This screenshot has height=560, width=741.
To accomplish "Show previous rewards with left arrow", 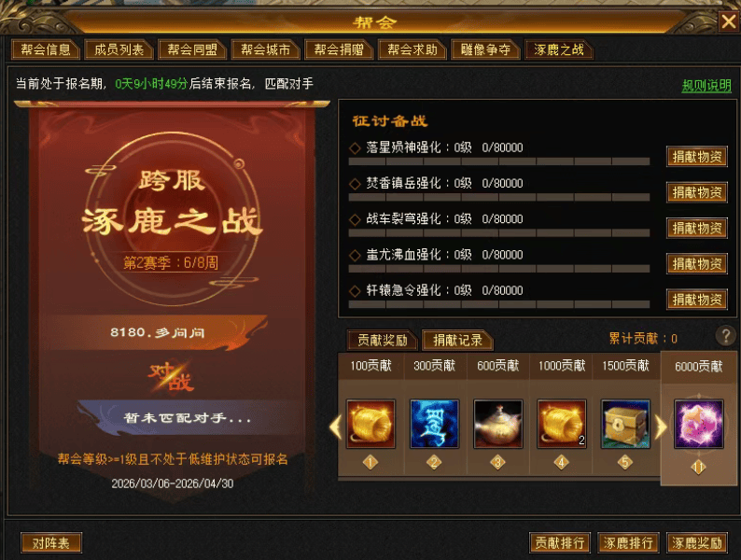I will click(x=335, y=427).
